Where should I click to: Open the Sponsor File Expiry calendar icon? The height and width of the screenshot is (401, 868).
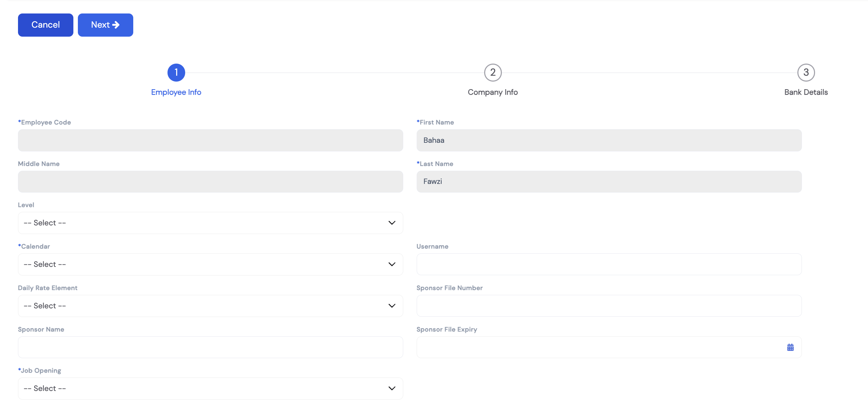click(x=790, y=347)
